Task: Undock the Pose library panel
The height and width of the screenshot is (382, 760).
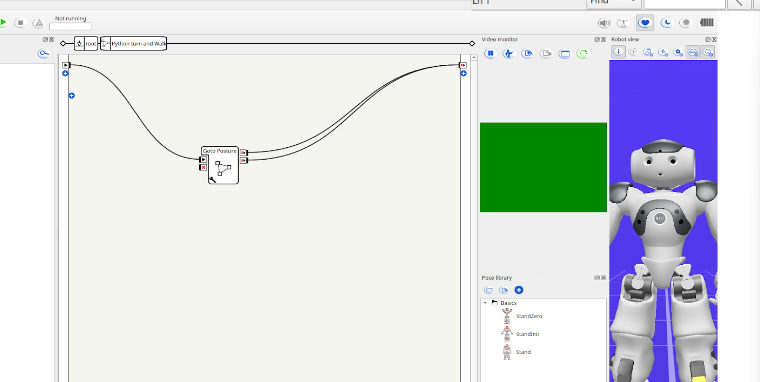Action: pos(597,278)
